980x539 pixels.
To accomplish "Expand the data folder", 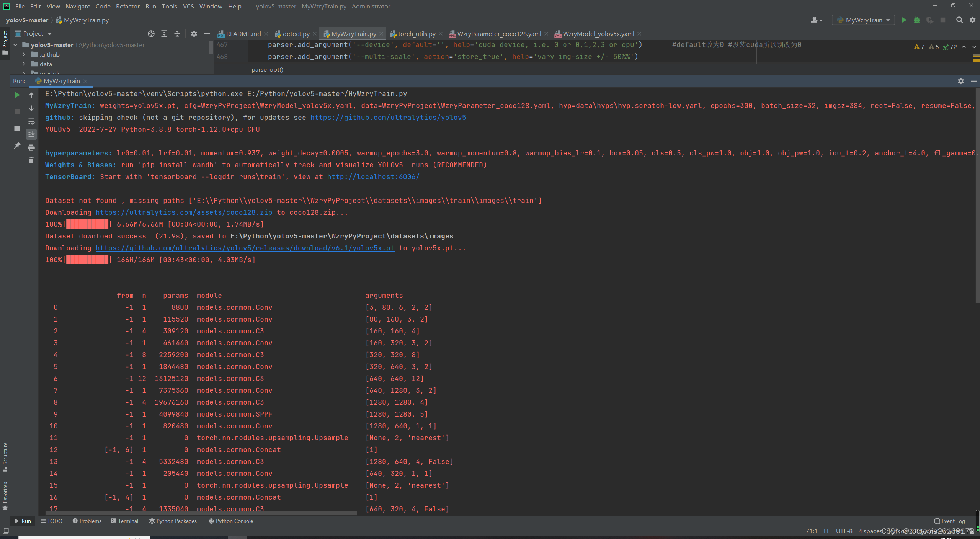I will coord(24,64).
